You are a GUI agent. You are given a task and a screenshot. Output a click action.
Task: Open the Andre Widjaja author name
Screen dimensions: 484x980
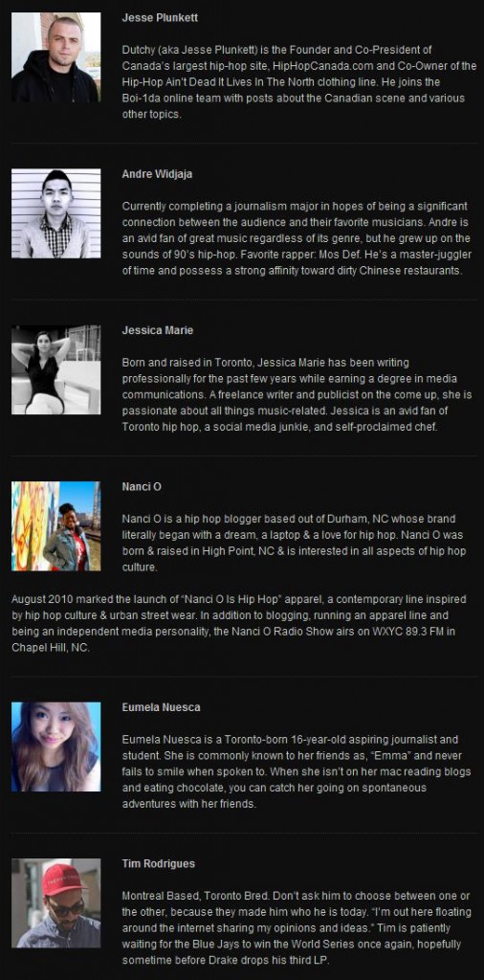click(x=158, y=174)
